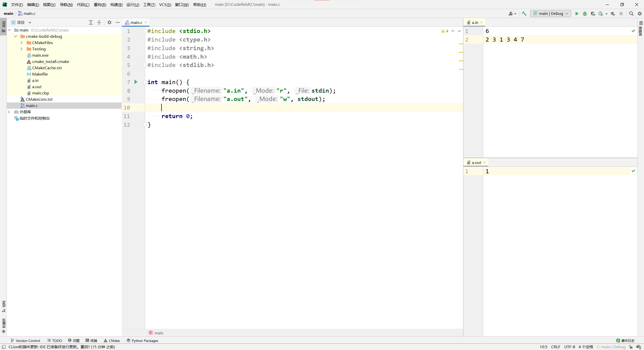Open the 重构(R) menu
This screenshot has height=350, width=644.
(100, 5)
